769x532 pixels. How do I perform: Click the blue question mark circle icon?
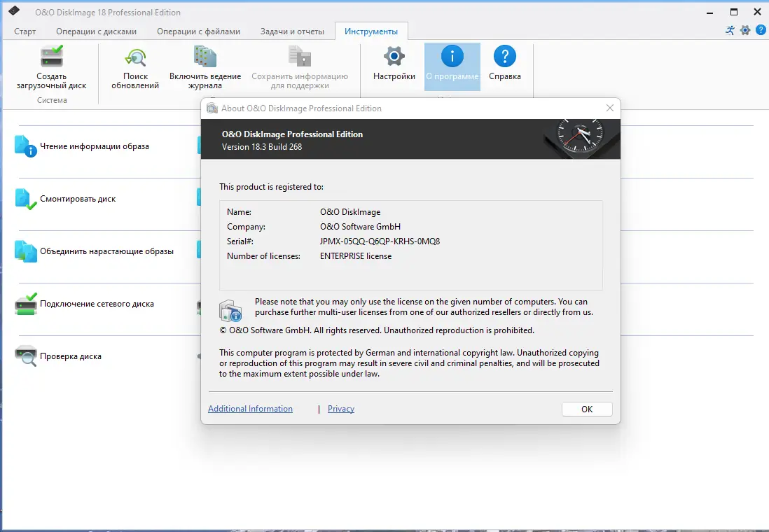click(761, 31)
